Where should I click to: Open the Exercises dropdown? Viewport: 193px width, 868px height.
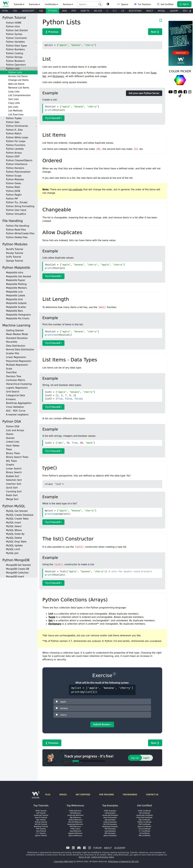[x=34, y=4]
